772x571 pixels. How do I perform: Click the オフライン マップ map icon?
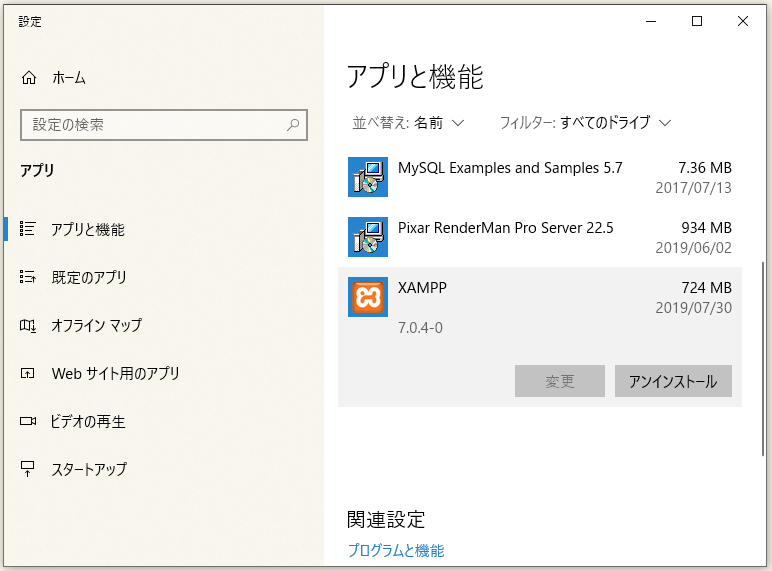coord(28,325)
